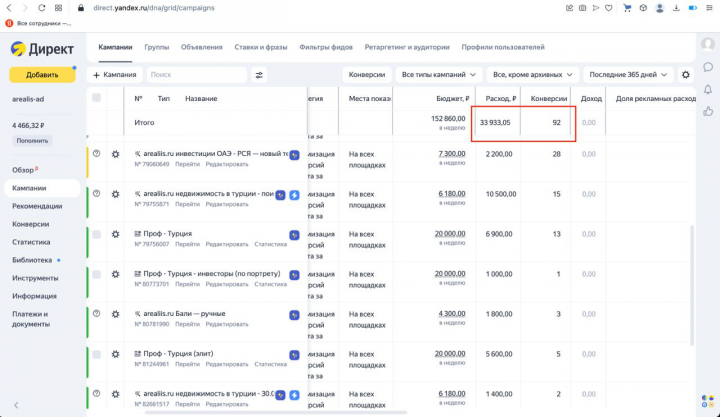The width and height of the screenshot is (720, 417).
Task: Click Пополнить button under account balance
Action: (31, 141)
